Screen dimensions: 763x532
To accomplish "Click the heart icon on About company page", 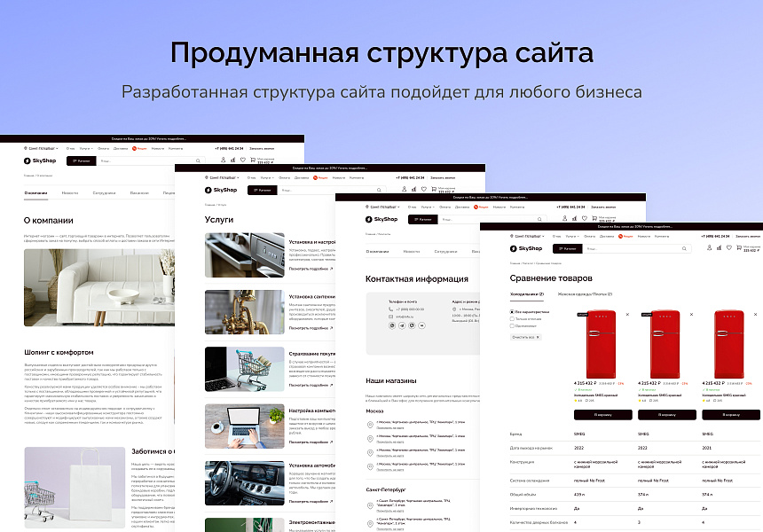I will point(244,160).
